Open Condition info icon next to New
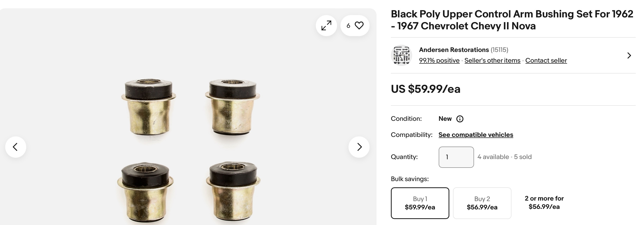Screen dimensions: 644x225 (460, 119)
